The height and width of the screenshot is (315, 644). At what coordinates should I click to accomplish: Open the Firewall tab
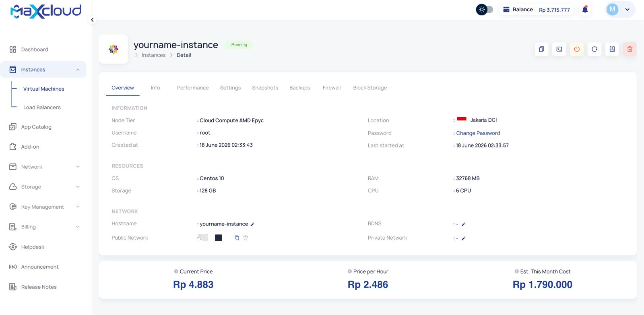coord(332,88)
